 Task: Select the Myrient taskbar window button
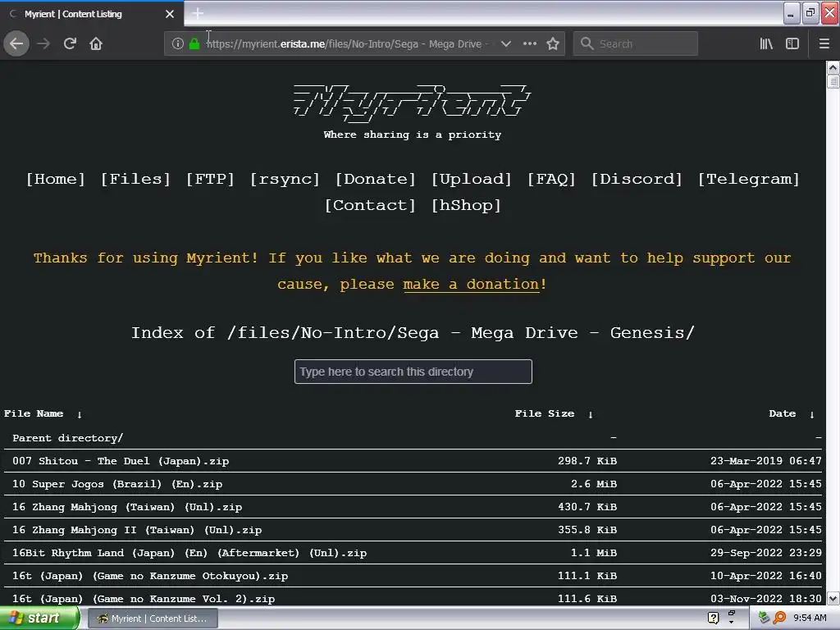(152, 619)
